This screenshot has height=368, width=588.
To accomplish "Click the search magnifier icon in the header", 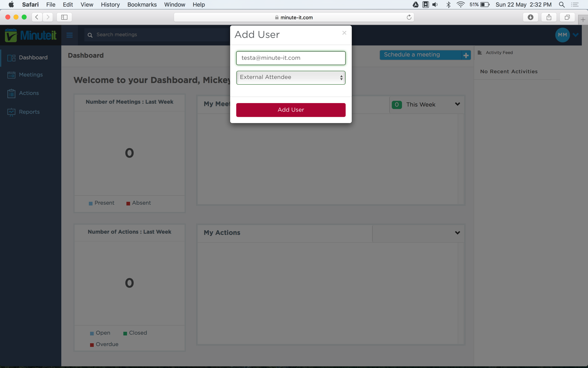I will point(90,35).
